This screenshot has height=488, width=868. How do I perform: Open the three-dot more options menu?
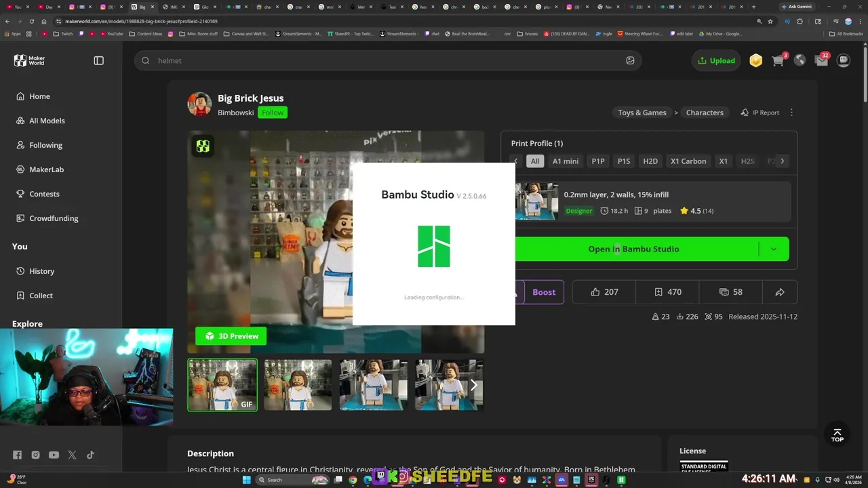coord(791,113)
